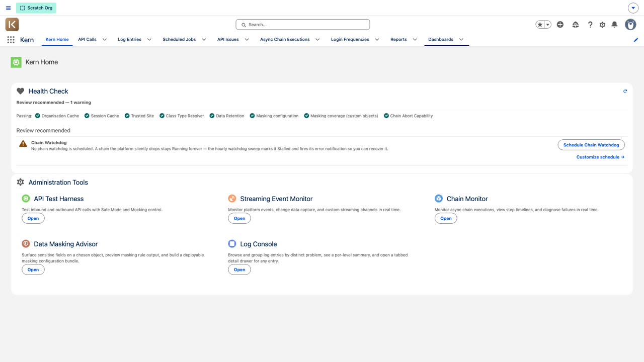
Task: Open the Setup gear menu
Action: pyautogui.click(x=602, y=25)
